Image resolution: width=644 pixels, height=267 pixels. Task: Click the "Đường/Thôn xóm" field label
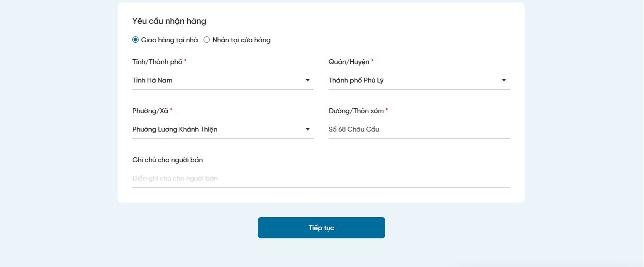pos(356,111)
